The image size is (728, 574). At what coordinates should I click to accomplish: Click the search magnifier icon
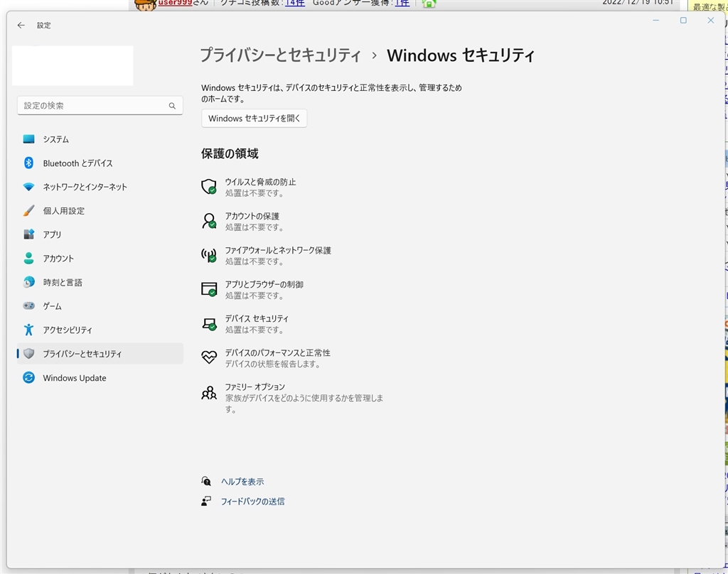pyautogui.click(x=172, y=106)
